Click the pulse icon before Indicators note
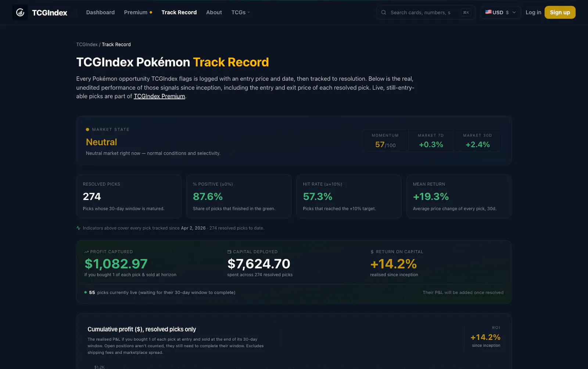 (78, 228)
